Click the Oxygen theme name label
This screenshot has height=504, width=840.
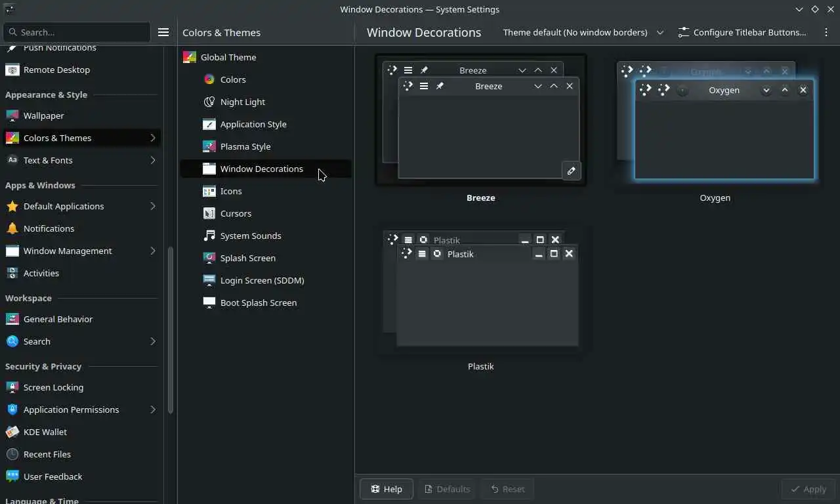715,198
